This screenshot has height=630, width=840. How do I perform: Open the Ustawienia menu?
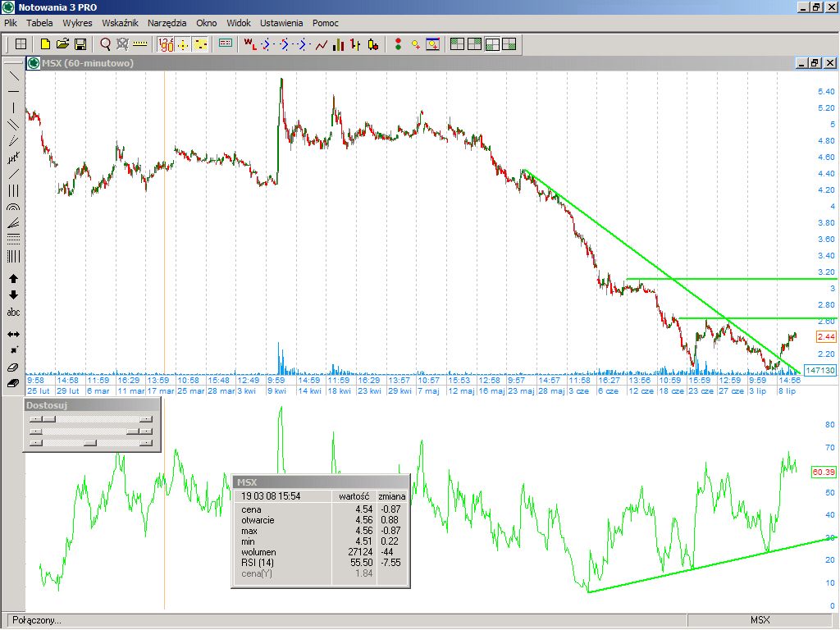(281, 23)
